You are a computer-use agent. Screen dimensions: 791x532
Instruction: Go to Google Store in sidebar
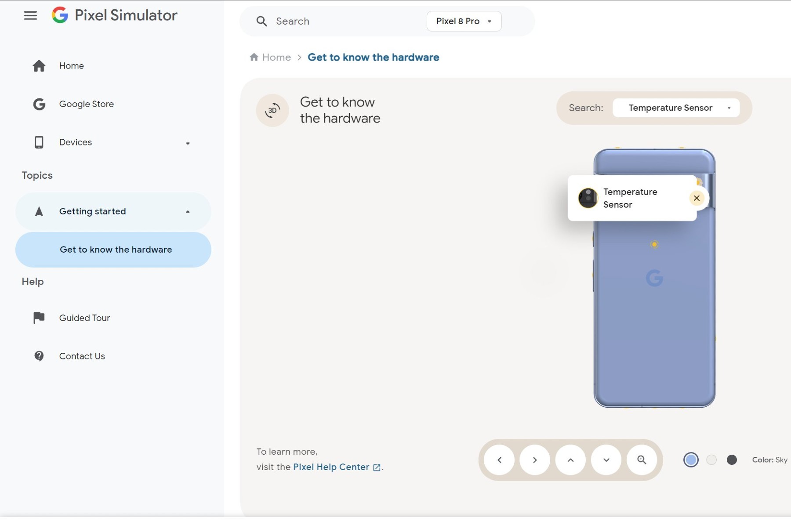87,104
